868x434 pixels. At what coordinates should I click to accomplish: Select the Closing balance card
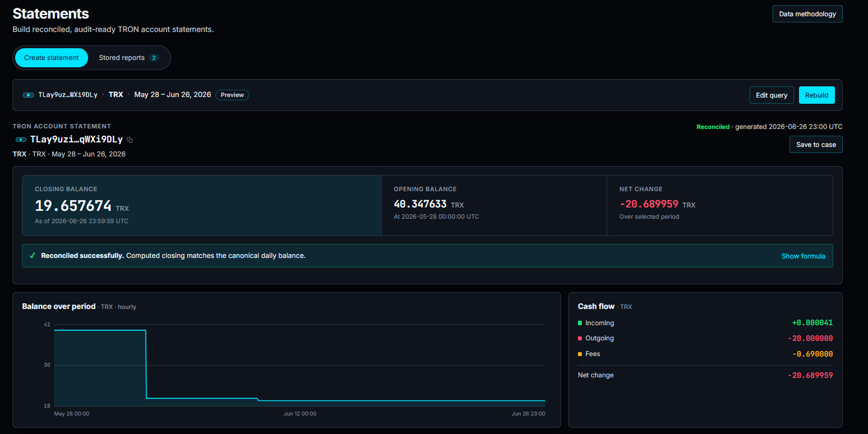click(x=201, y=205)
